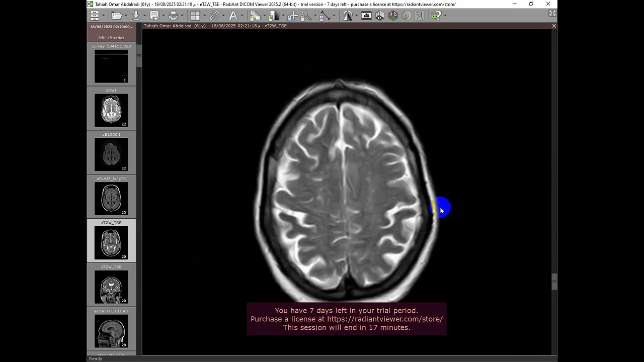Click the time-intensity curve icon

[x=419, y=16]
